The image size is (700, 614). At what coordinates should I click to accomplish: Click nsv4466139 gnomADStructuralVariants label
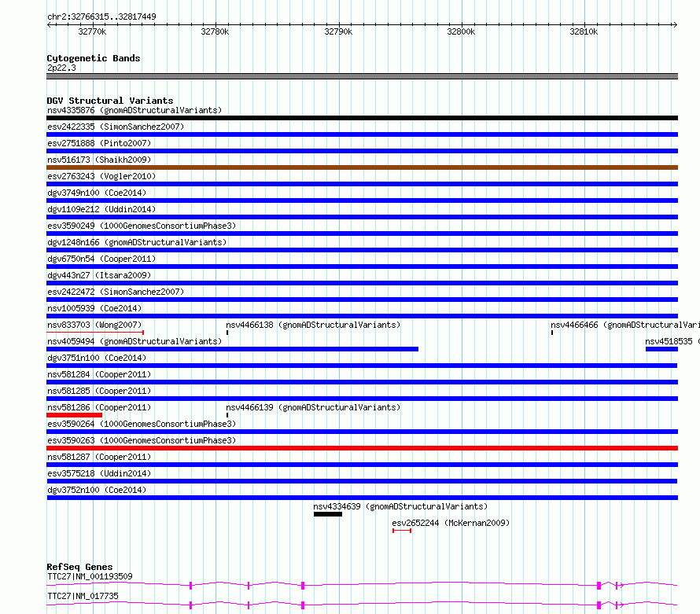(313, 407)
